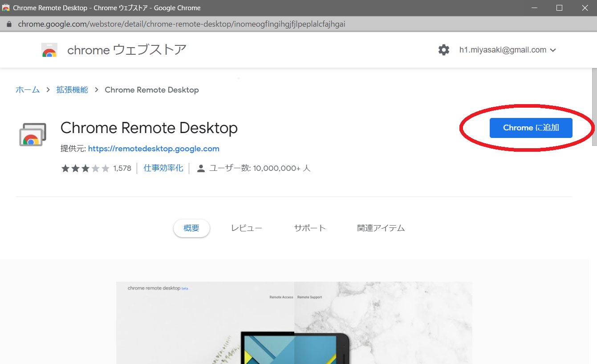Maximize the Chrome window

[560, 8]
